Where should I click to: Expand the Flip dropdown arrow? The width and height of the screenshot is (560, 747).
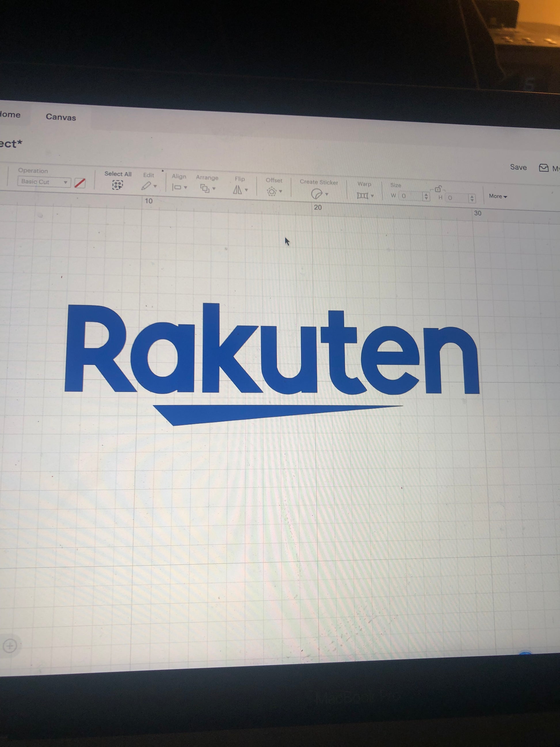pos(246,190)
